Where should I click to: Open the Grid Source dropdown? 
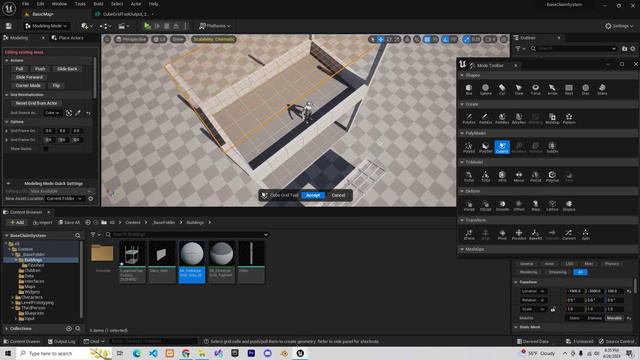[53, 113]
